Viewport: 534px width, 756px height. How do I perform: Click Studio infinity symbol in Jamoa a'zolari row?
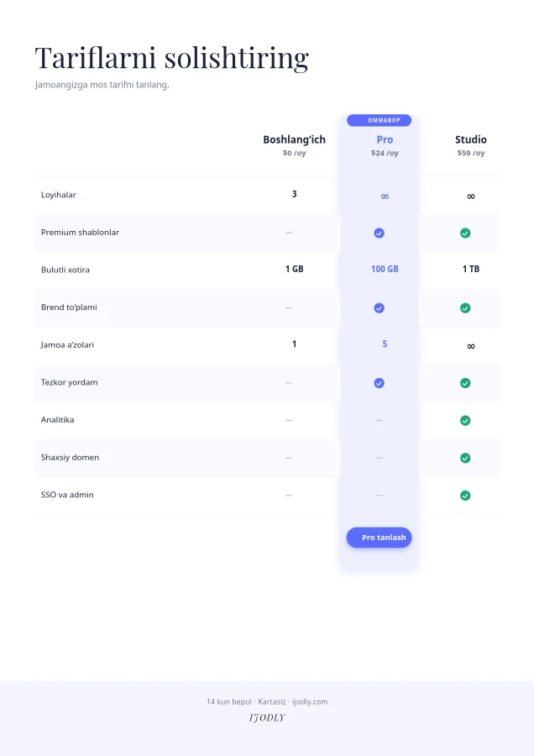tap(471, 346)
